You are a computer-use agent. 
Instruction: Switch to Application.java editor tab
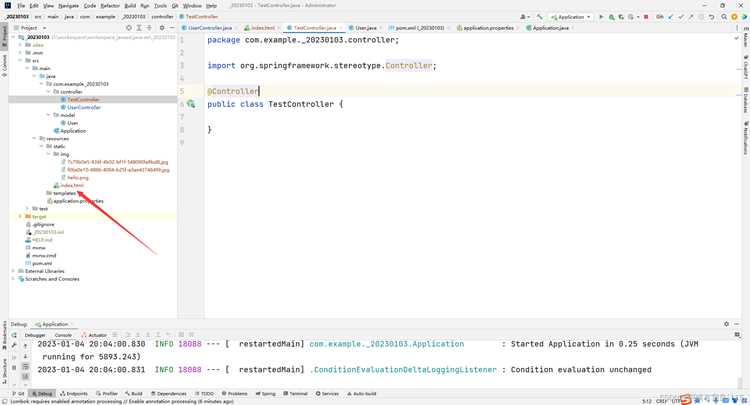(x=551, y=28)
